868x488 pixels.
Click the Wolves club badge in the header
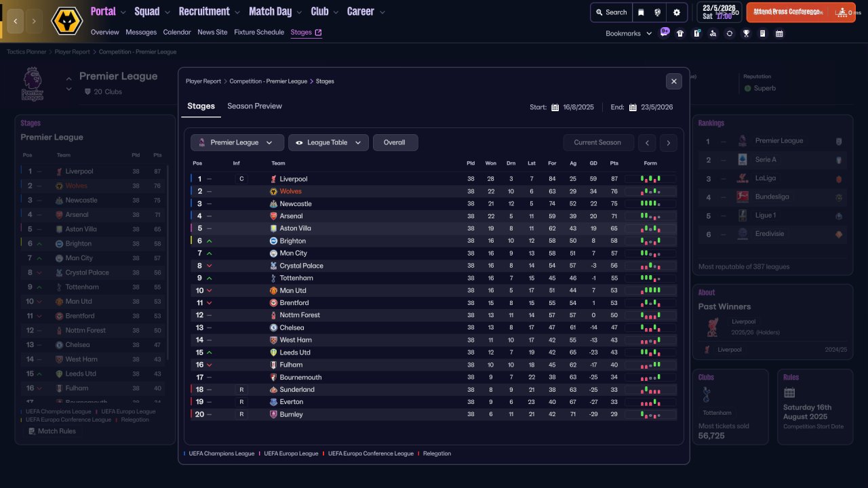(x=67, y=21)
